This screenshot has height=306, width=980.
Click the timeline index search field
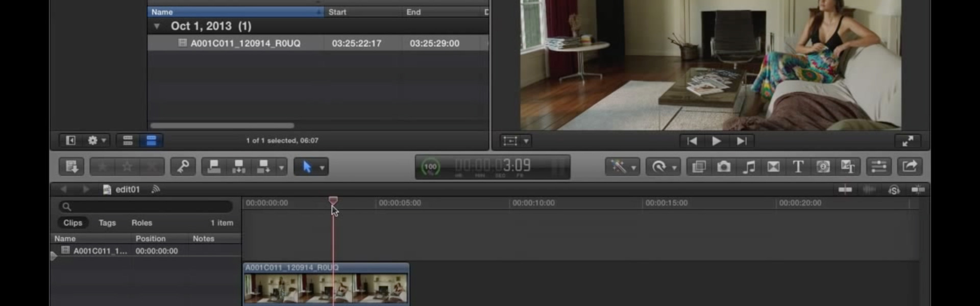click(x=145, y=207)
